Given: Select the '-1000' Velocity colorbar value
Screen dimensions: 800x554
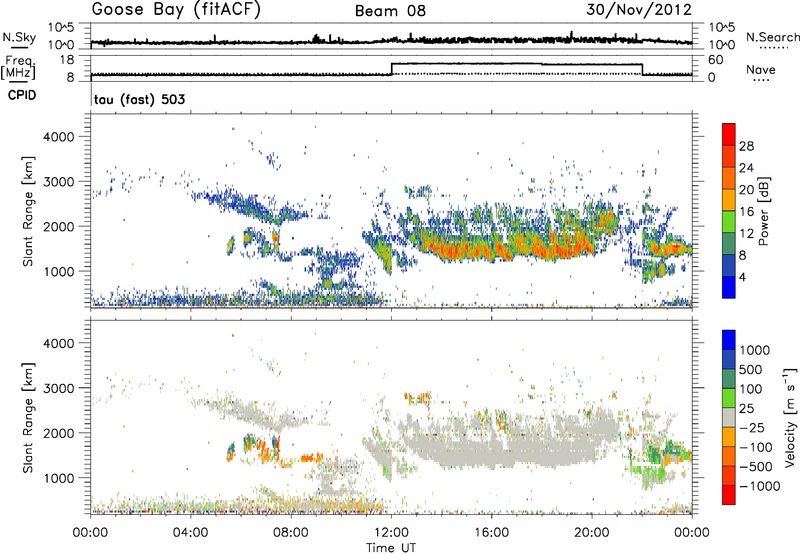Looking at the screenshot, I should 759,486.
